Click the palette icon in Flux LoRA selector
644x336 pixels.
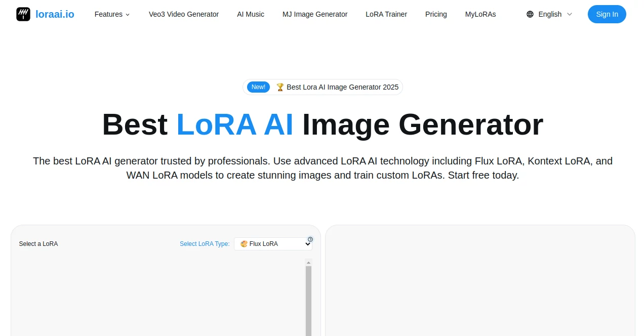(x=244, y=244)
